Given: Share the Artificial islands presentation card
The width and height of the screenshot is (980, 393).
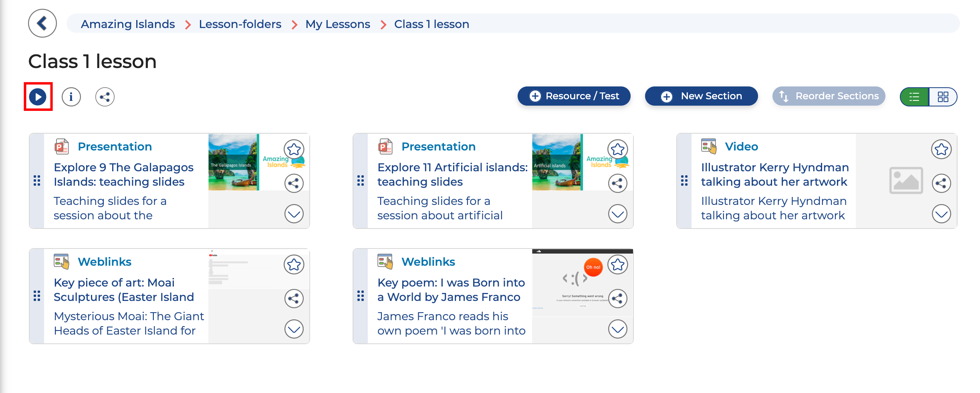Looking at the screenshot, I should click(x=617, y=183).
